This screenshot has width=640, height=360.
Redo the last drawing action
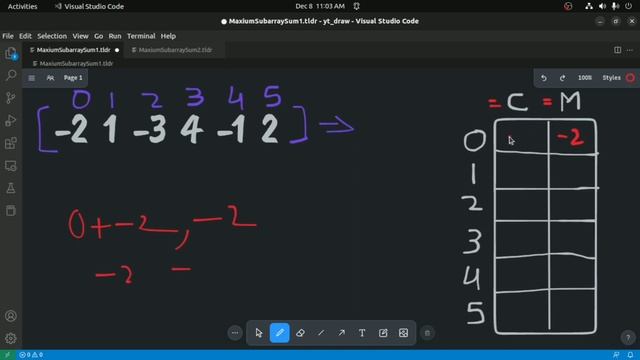click(562, 78)
